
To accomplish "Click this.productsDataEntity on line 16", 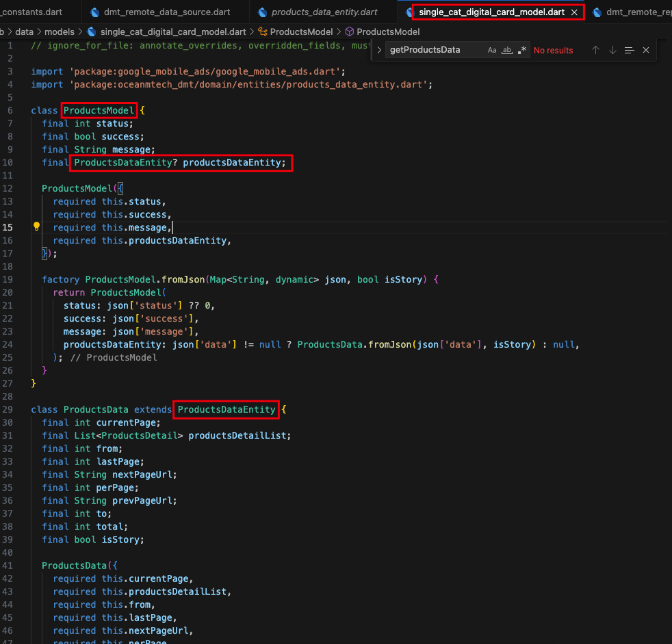I will coord(164,241).
